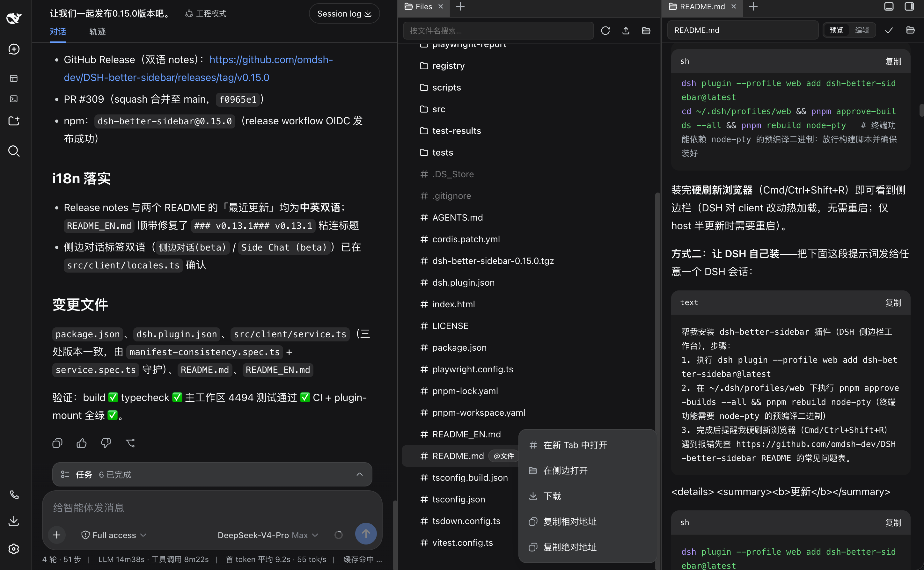The height and width of the screenshot is (570, 924).
Task: Open search from the left sidebar magnifier
Action: click(x=14, y=151)
